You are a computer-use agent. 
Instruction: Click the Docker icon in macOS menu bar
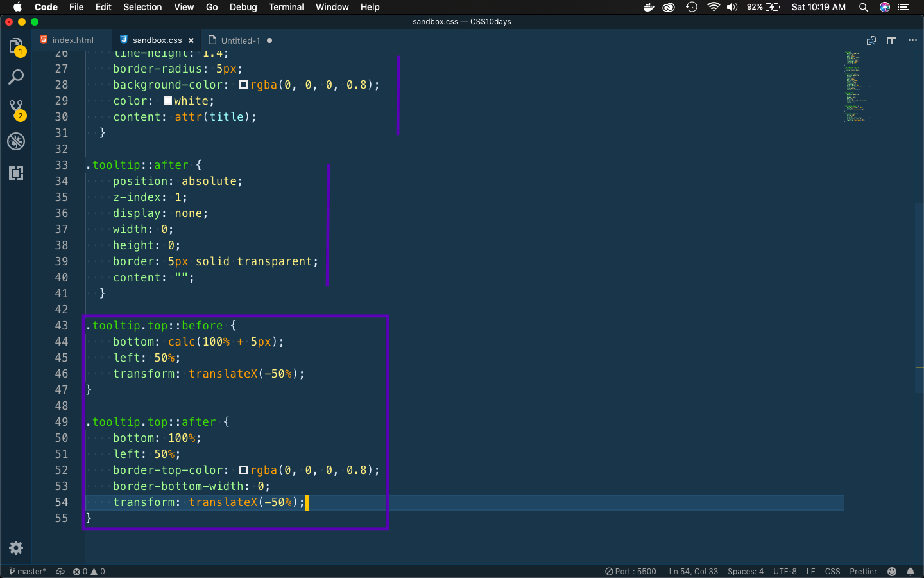click(649, 7)
